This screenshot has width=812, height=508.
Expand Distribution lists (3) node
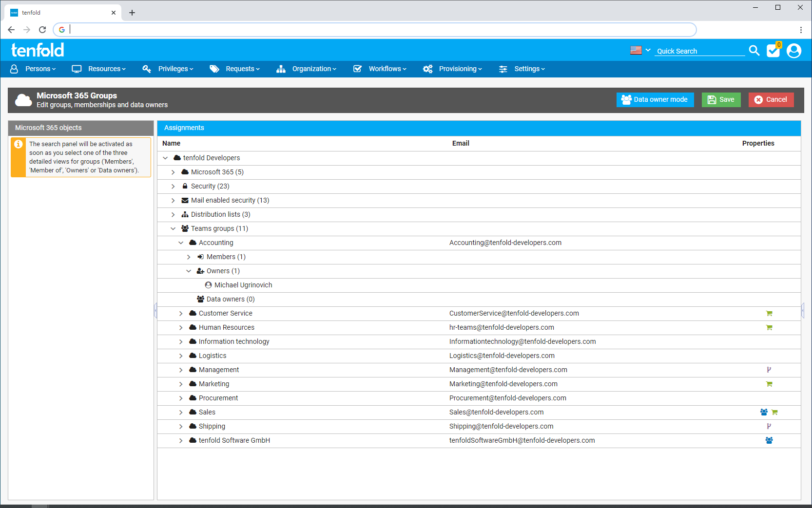coord(173,214)
